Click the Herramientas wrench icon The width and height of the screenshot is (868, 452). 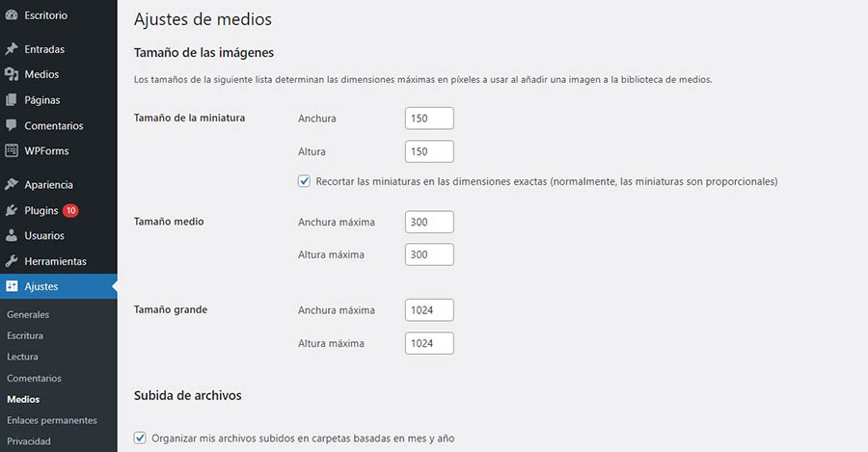(x=12, y=261)
